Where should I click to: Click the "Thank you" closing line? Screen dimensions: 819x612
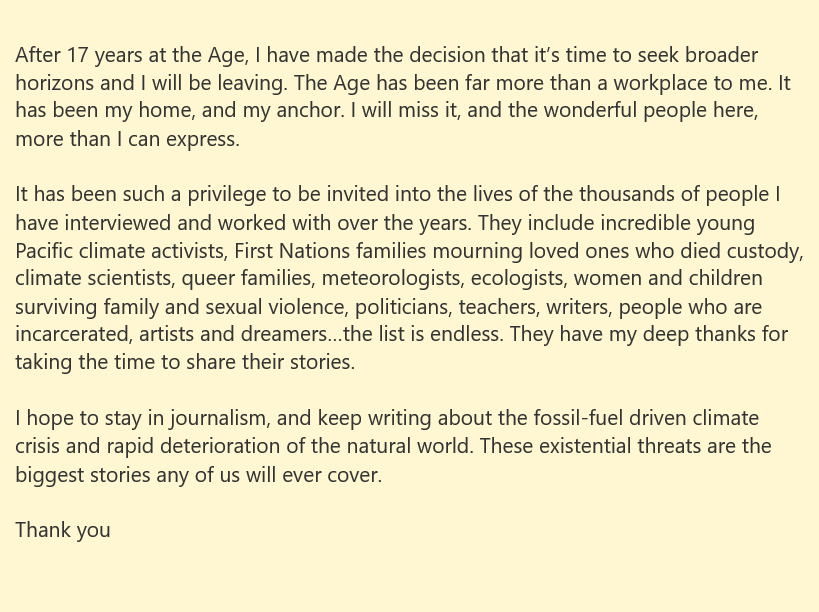pyautogui.click(x=63, y=530)
